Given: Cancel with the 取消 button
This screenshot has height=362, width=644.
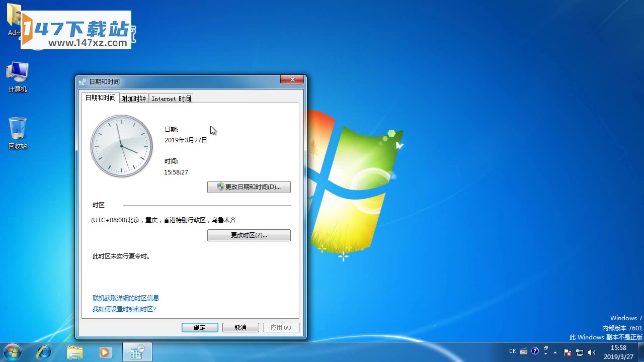Looking at the screenshot, I should point(240,328).
